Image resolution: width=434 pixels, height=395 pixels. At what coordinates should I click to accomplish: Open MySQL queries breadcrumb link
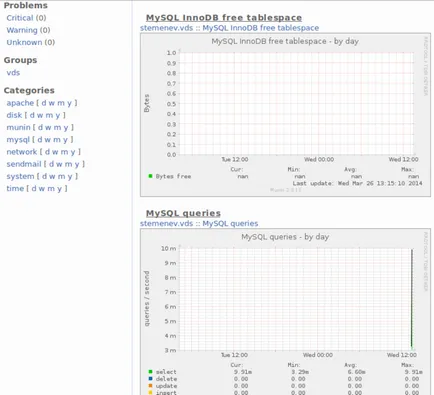click(230, 224)
